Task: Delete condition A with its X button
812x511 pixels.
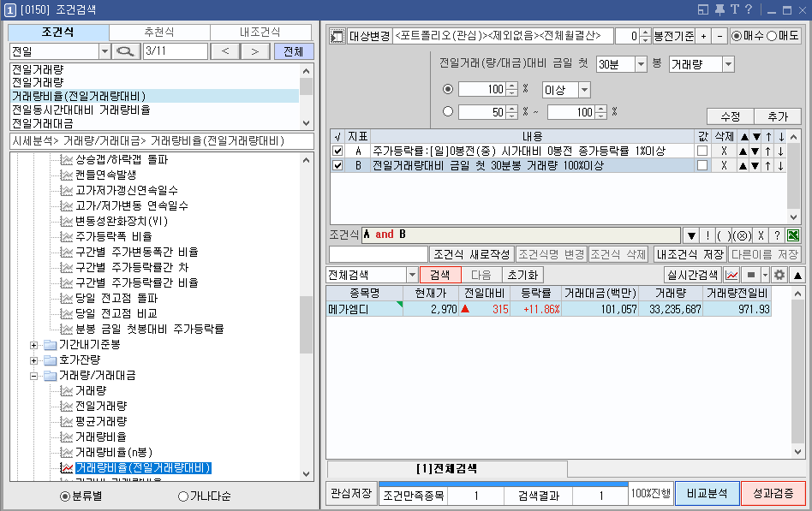Action: tap(724, 152)
